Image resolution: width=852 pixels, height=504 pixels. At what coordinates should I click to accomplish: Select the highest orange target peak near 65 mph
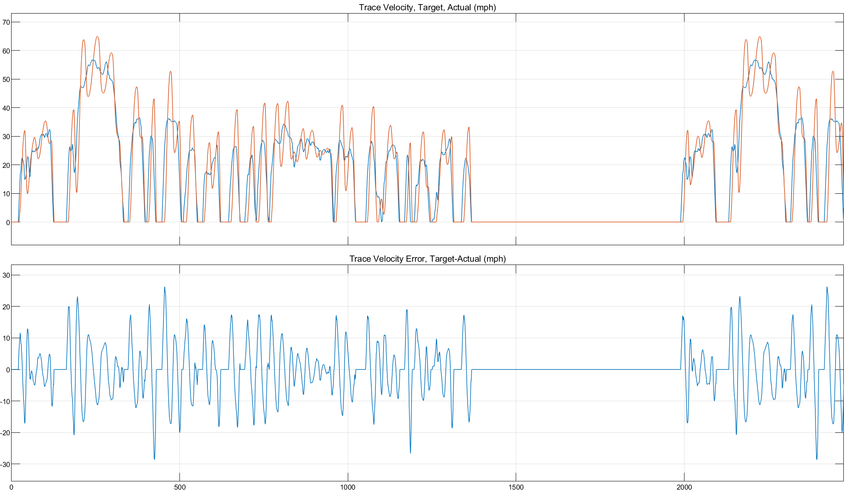(97, 37)
